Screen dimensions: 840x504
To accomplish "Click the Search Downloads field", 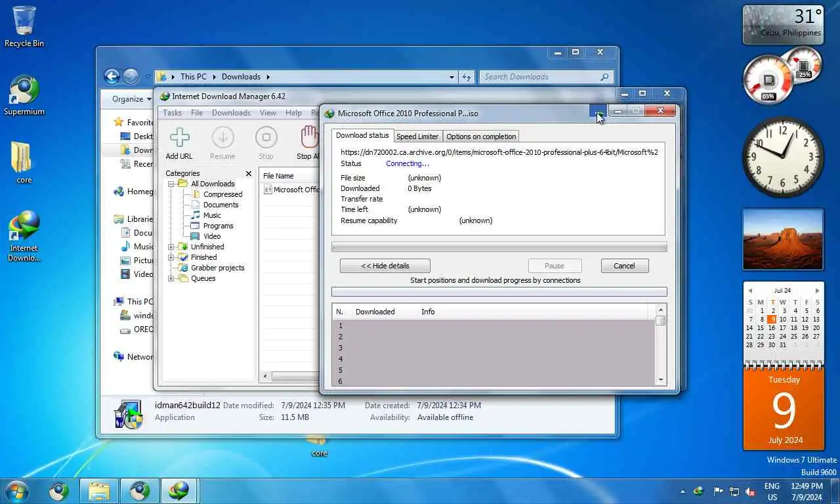I will (546, 77).
